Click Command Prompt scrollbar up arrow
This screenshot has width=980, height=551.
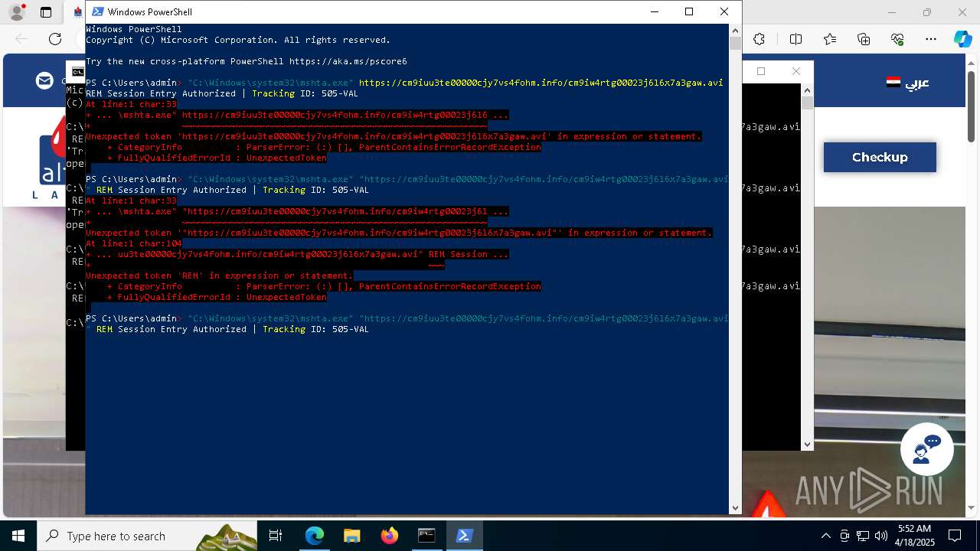[x=807, y=90]
